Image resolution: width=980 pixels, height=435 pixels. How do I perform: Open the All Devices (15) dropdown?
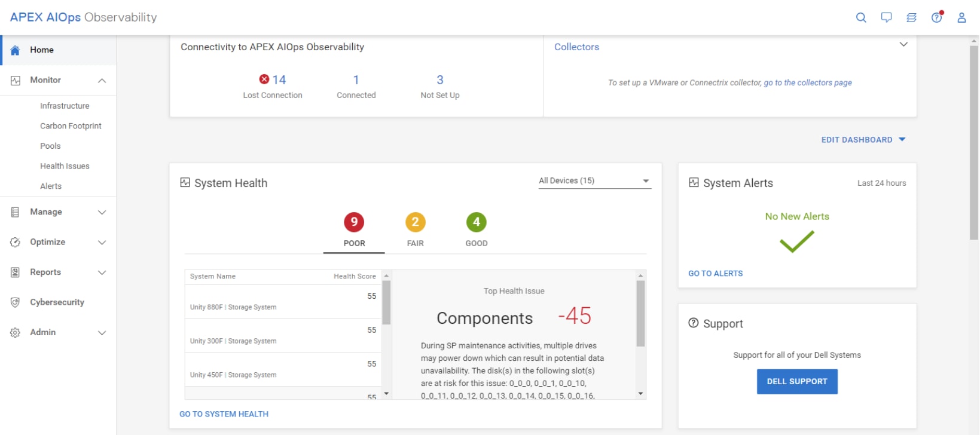tap(595, 181)
